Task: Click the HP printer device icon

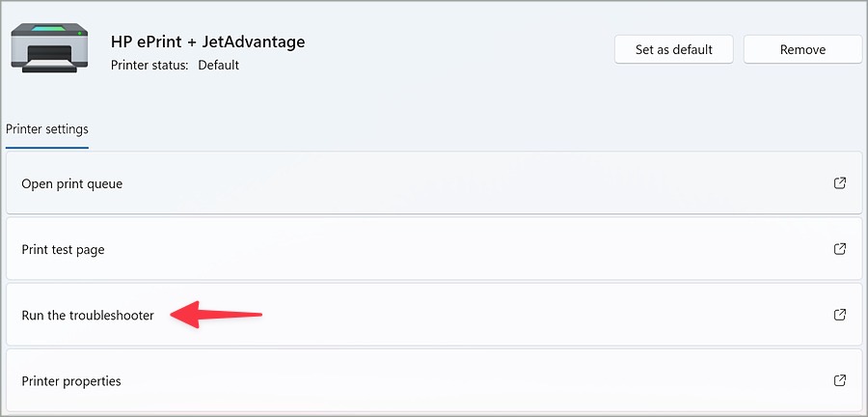Action: pyautogui.click(x=49, y=48)
